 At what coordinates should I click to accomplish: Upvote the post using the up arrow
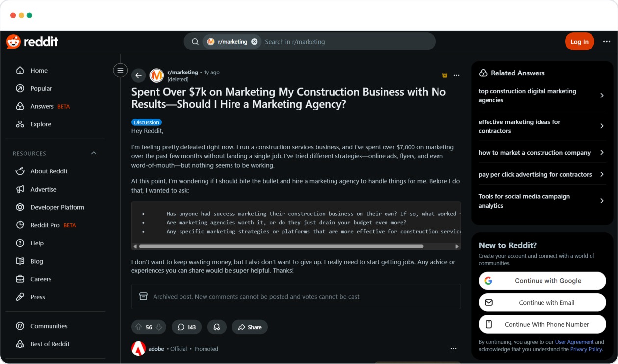point(139,327)
